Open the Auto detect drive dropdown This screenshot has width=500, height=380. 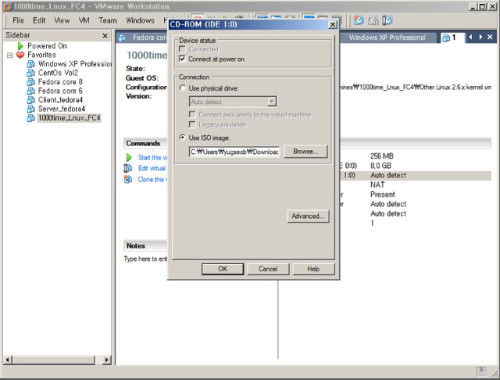pyautogui.click(x=272, y=101)
